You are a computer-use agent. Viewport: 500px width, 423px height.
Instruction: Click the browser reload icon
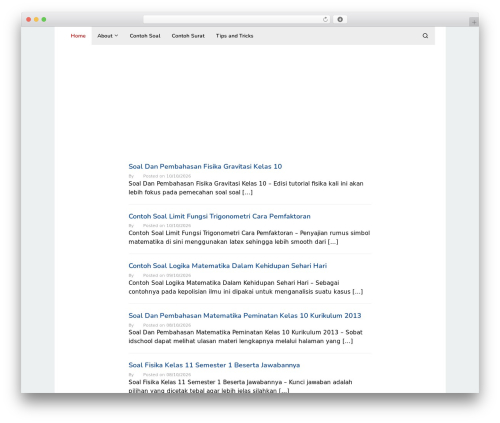pyautogui.click(x=325, y=19)
